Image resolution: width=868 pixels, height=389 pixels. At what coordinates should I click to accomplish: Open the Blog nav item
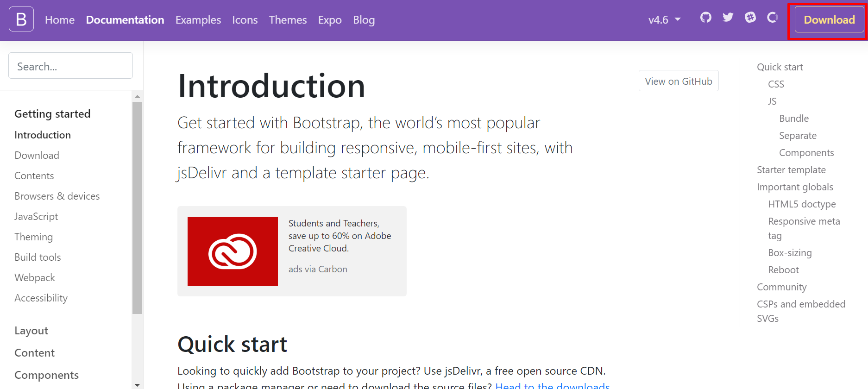pos(364,20)
